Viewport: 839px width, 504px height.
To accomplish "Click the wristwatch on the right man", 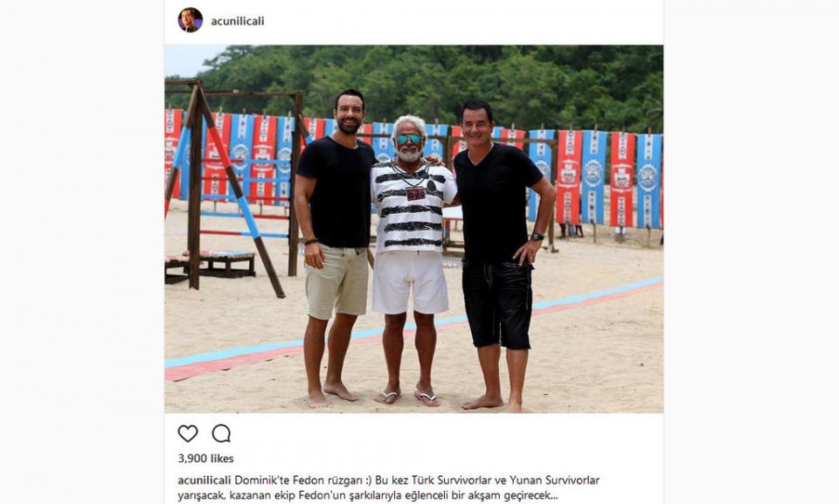I will click(x=537, y=236).
